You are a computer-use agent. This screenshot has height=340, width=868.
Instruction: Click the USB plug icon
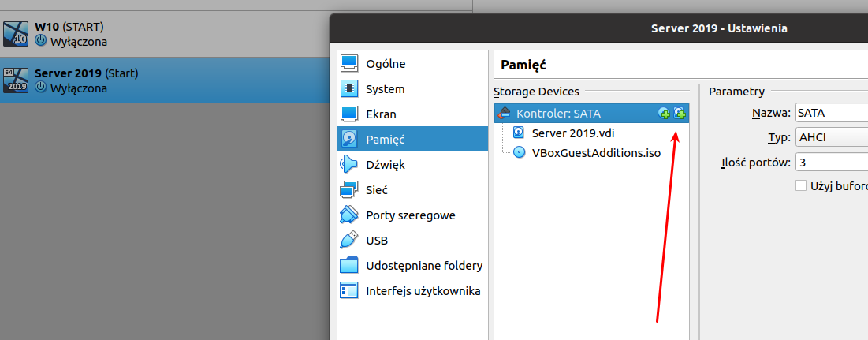pyautogui.click(x=349, y=241)
